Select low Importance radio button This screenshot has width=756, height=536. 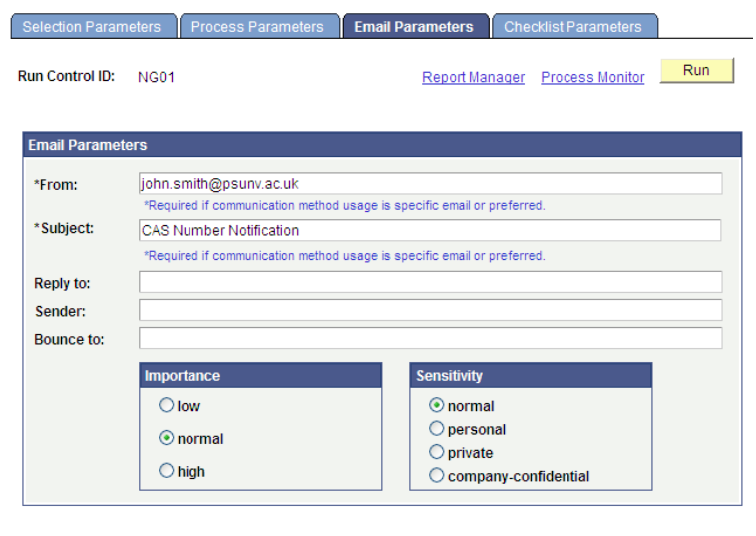tap(166, 405)
